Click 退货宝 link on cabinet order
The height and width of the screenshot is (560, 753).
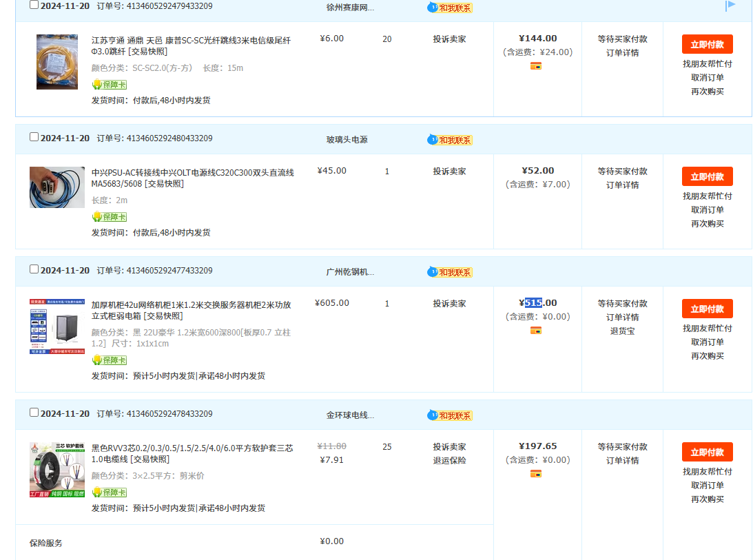click(622, 331)
